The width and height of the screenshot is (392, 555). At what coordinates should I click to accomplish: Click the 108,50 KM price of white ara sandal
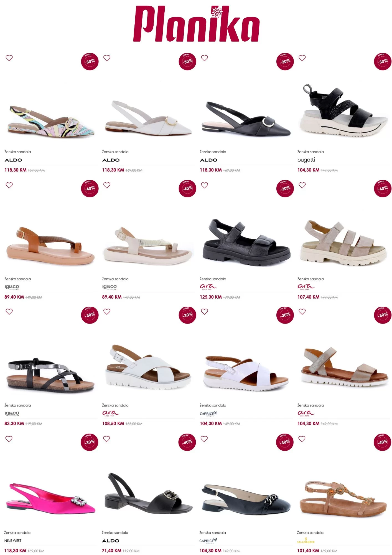(x=113, y=423)
